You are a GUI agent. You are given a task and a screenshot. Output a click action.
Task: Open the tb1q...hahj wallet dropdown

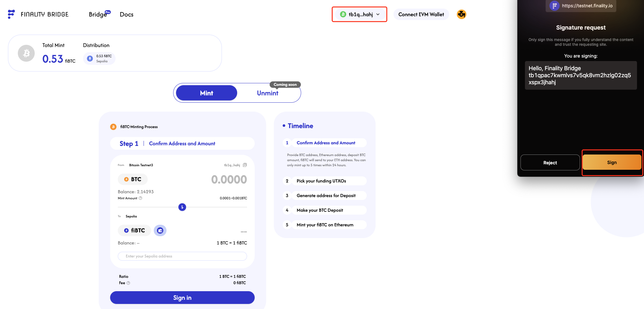pyautogui.click(x=359, y=14)
